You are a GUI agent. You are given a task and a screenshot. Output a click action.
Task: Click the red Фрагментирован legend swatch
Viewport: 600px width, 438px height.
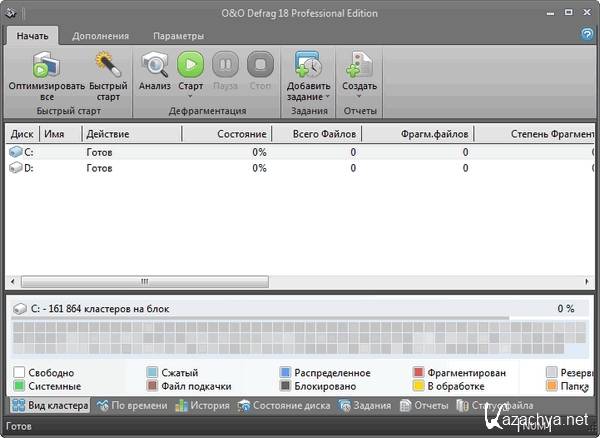pos(419,373)
